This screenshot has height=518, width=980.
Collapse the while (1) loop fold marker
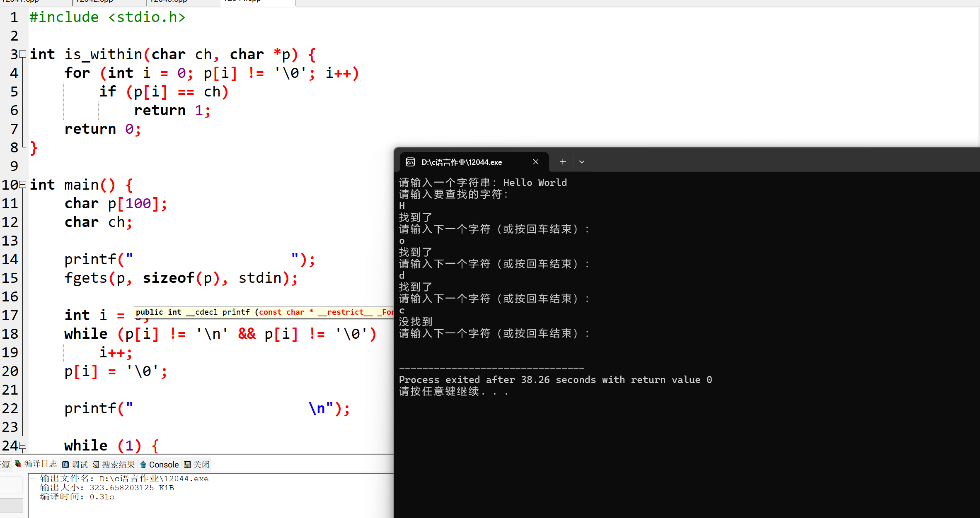[23, 446]
